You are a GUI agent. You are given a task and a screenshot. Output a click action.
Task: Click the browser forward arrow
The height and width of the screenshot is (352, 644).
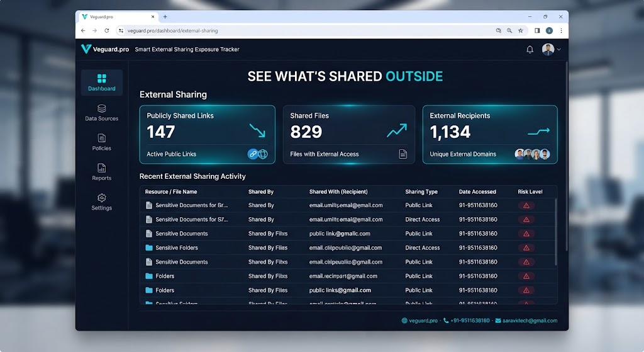(94, 30)
